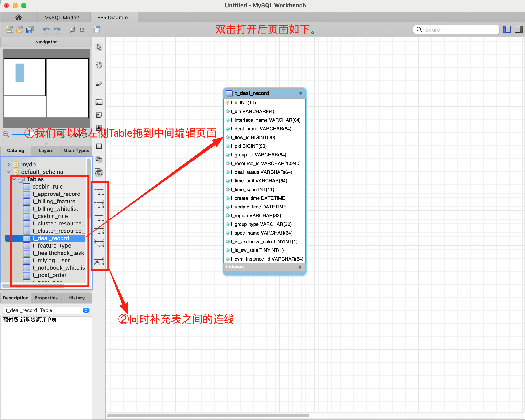
Task: Open the Catalog tab
Action: tap(16, 151)
